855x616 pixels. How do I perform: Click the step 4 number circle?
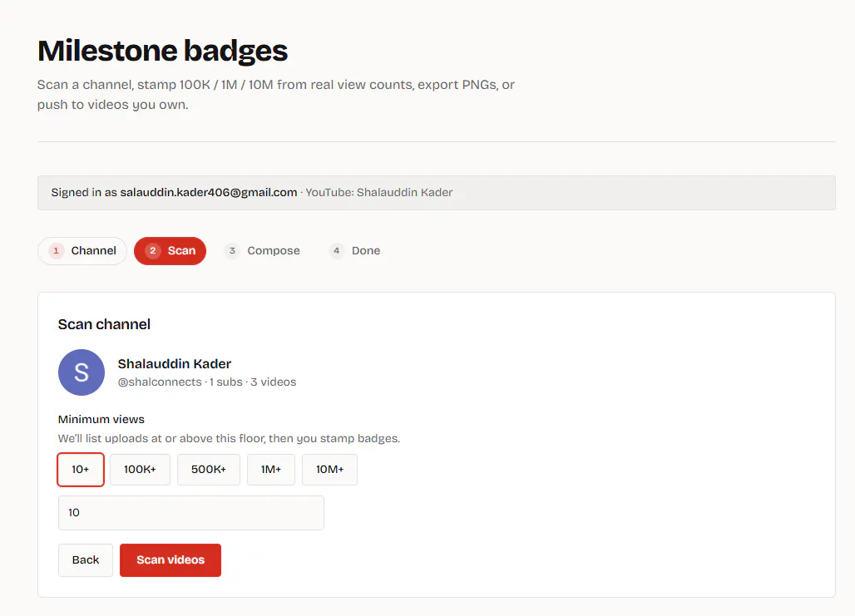[337, 251]
